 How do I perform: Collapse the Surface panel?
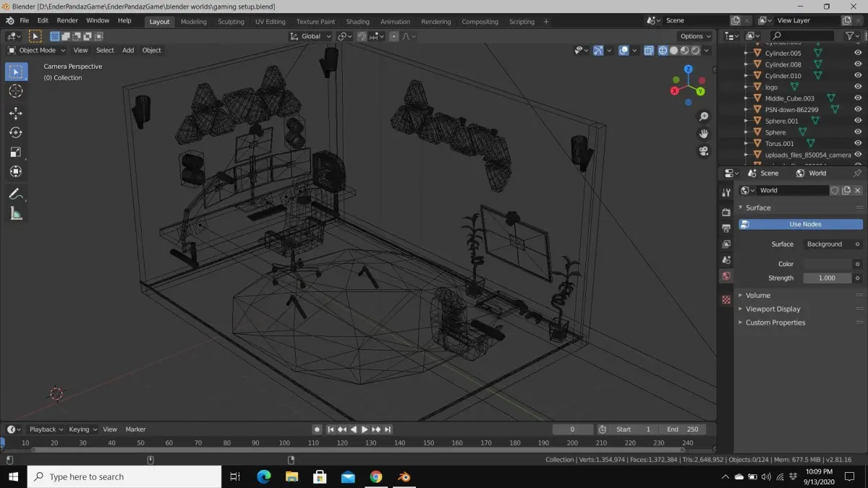[x=758, y=207]
